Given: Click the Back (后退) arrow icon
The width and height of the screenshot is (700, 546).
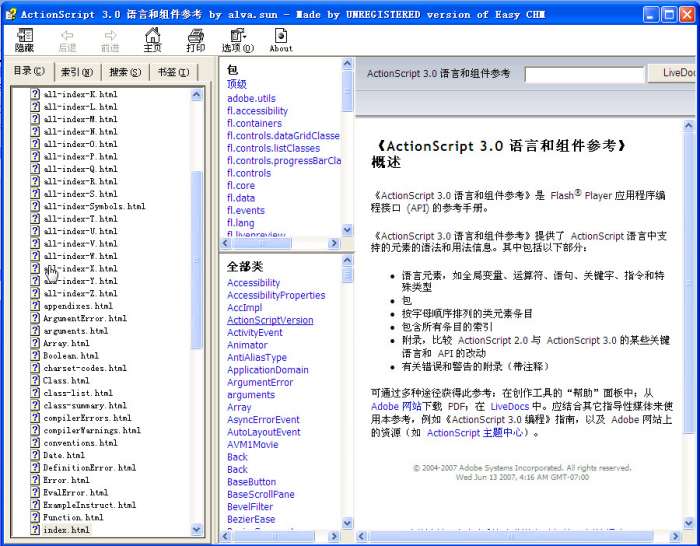Looking at the screenshot, I should tap(67, 35).
